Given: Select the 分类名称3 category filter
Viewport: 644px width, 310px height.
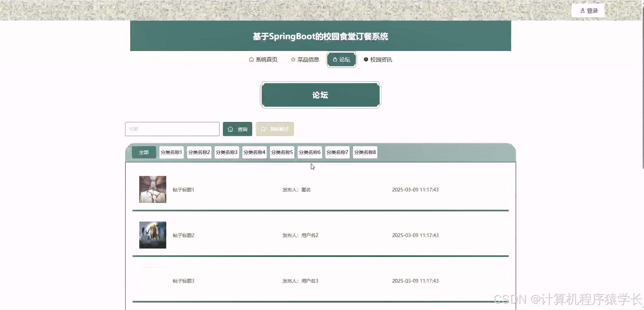Looking at the screenshot, I should click(x=227, y=152).
